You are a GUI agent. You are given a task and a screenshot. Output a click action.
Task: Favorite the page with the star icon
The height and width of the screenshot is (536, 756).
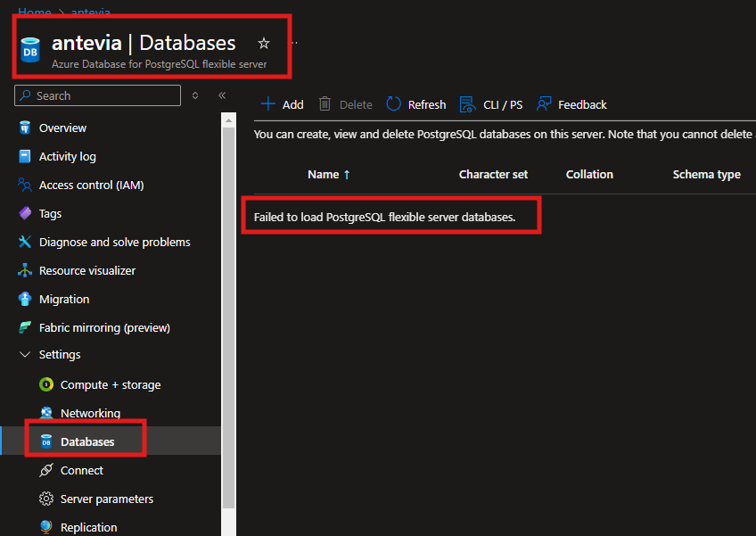pos(264,44)
